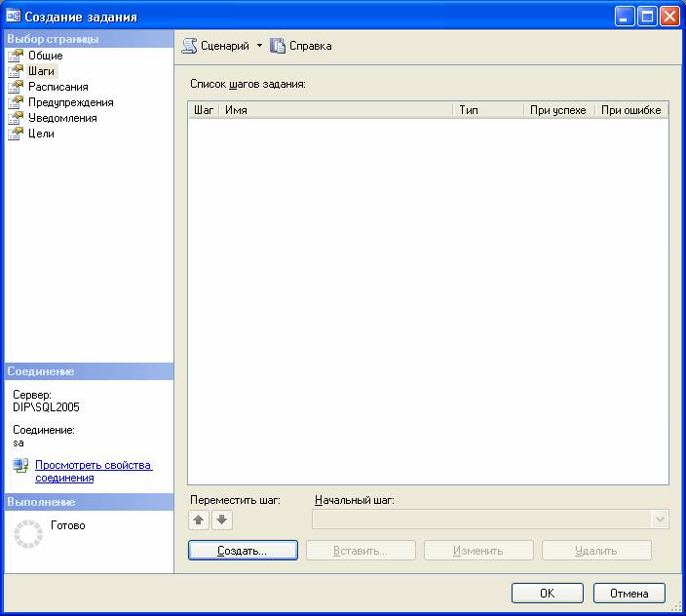Click the connection properties icon

[x=20, y=466]
